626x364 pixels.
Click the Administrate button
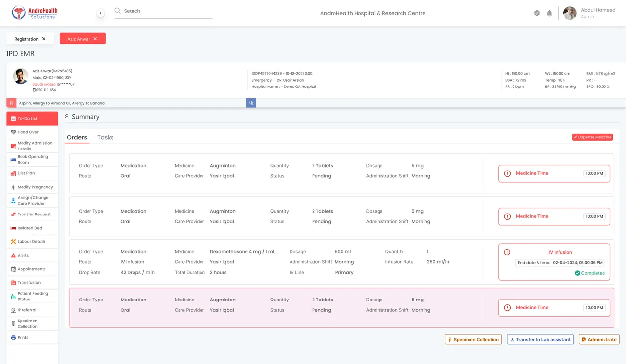click(599, 339)
